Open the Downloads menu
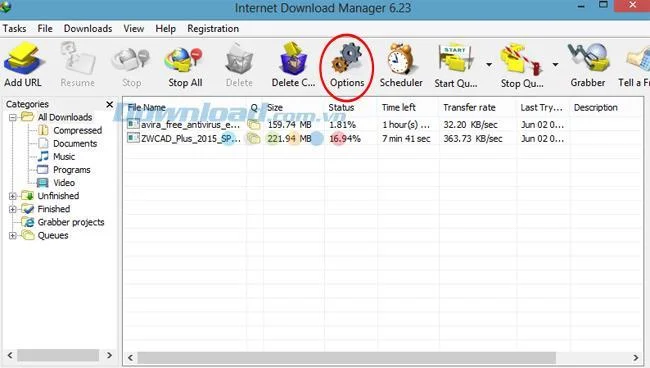650x368 pixels. coord(88,29)
